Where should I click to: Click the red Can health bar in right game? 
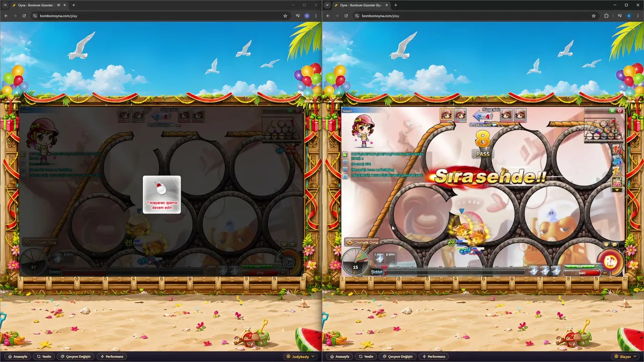coord(582,273)
